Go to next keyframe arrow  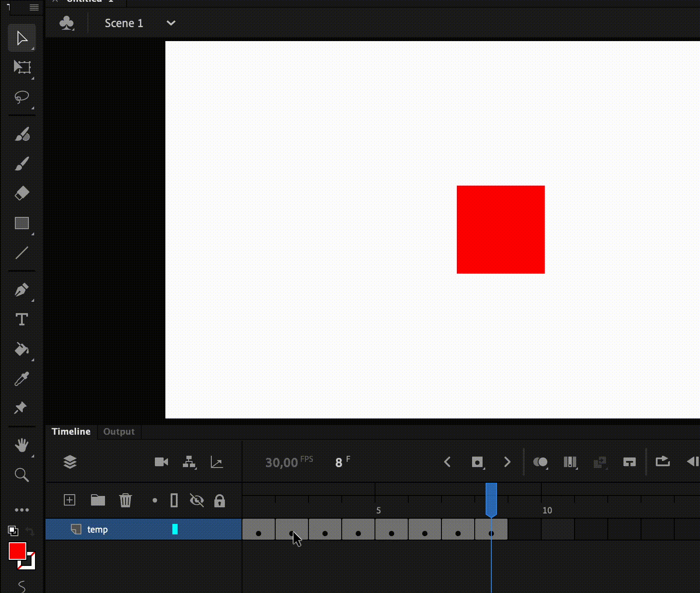tap(507, 462)
